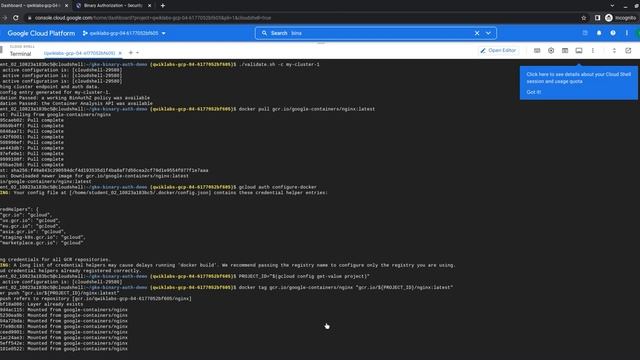Viewport: 640px width, 360px height.
Task: Click the docker tag command line
Action: pos(346,287)
